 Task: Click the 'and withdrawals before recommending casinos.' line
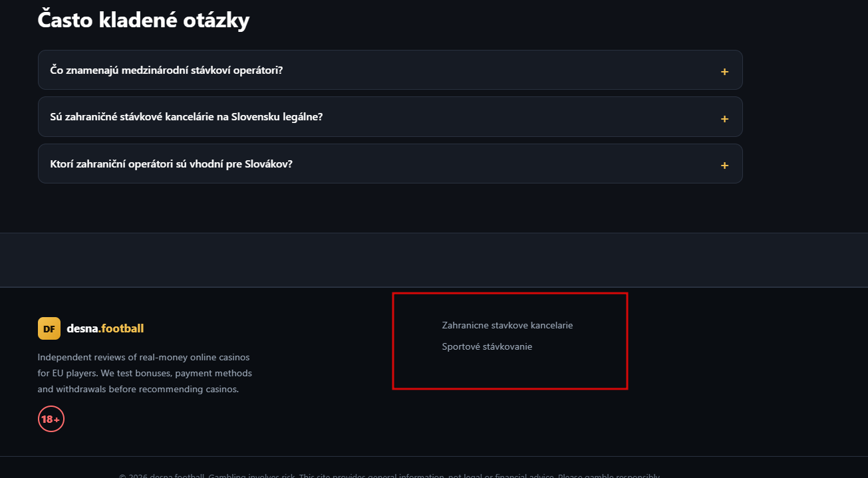coord(138,390)
